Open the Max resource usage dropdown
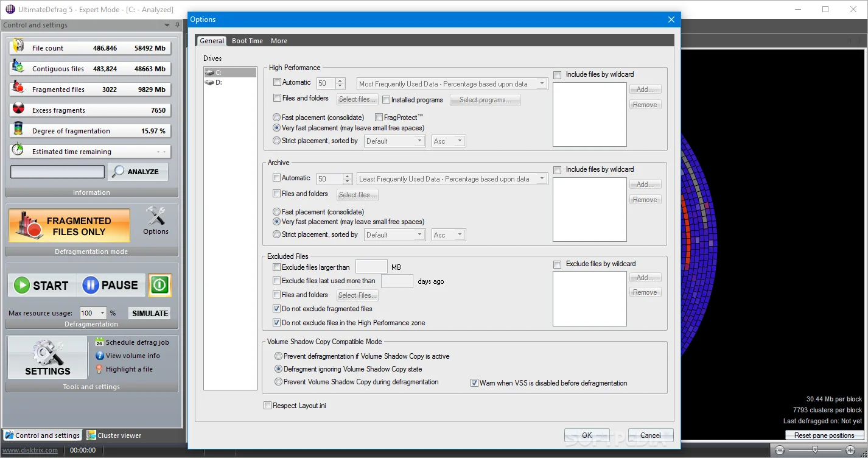The width and height of the screenshot is (868, 458). 93,313
